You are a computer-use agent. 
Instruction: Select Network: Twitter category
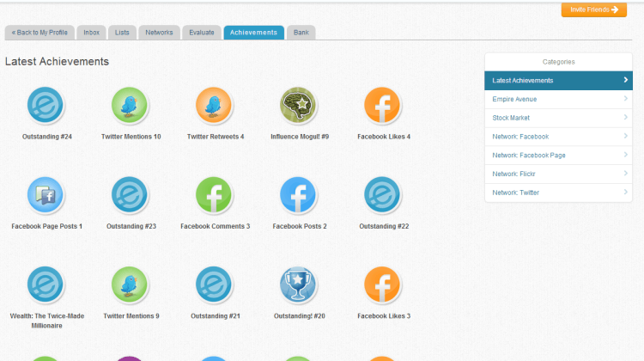tap(559, 193)
